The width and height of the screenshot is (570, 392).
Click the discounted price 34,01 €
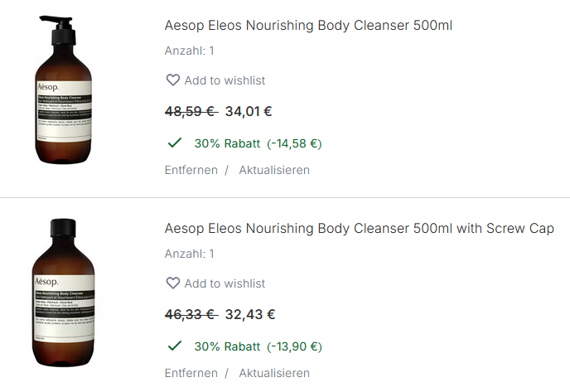click(x=249, y=111)
